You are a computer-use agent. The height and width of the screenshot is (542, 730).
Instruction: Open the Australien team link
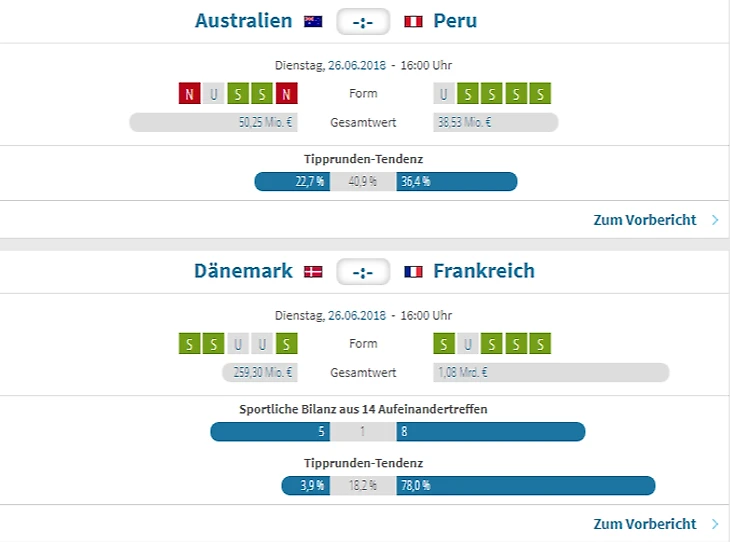pos(244,21)
